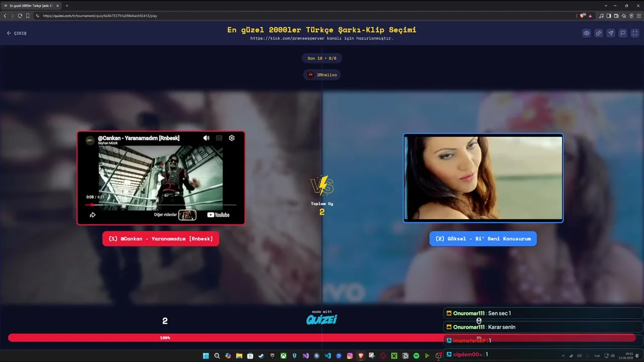Click the YouTube video share arrow
The height and width of the screenshot is (362, 644).
click(93, 215)
